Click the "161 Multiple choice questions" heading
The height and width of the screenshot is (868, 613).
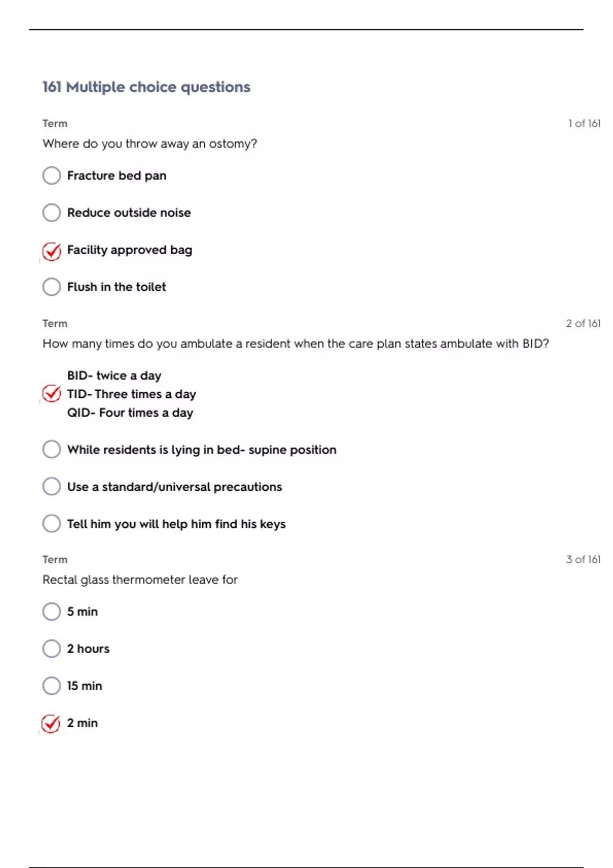point(146,87)
